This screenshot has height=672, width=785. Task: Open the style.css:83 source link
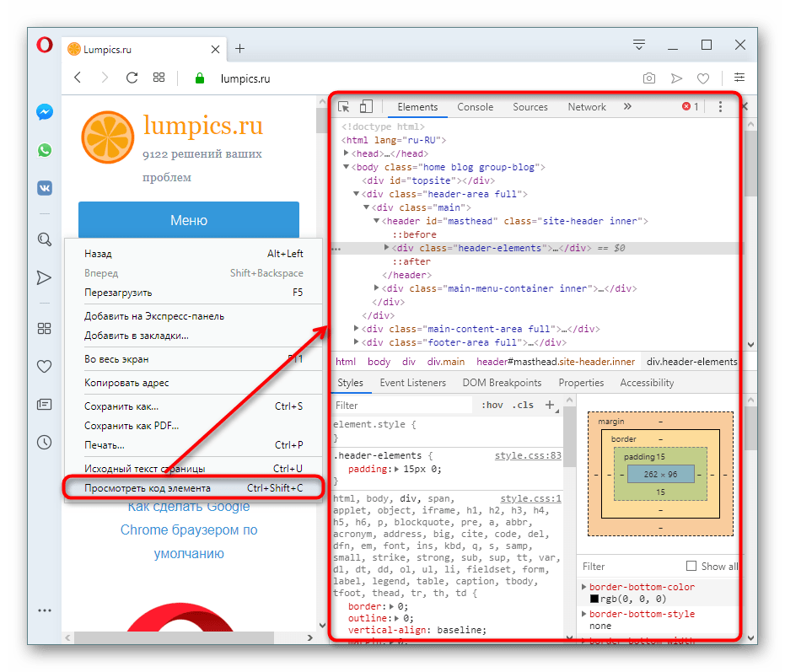coord(527,455)
